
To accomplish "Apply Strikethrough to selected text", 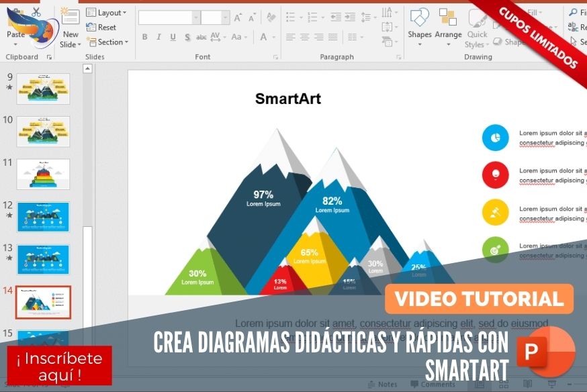I will tap(201, 35).
